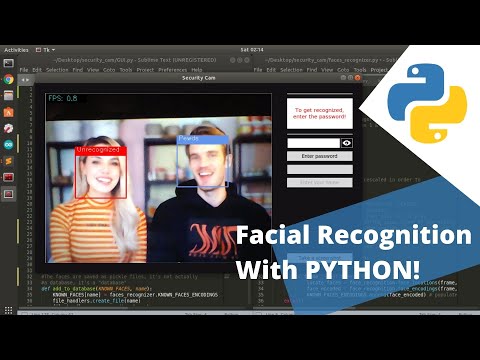Open Selection menu in GUI.py window

(x=57, y=70)
